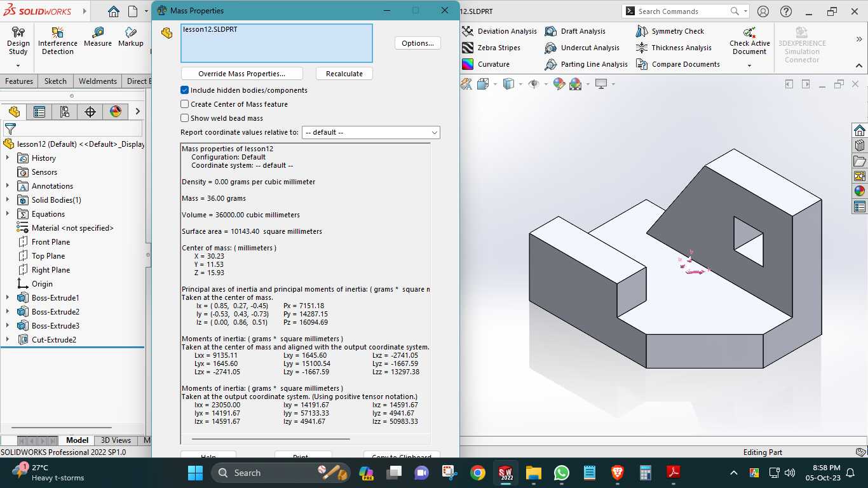This screenshot has width=868, height=488.
Task: Open the Windows Start menu
Action: [195, 473]
